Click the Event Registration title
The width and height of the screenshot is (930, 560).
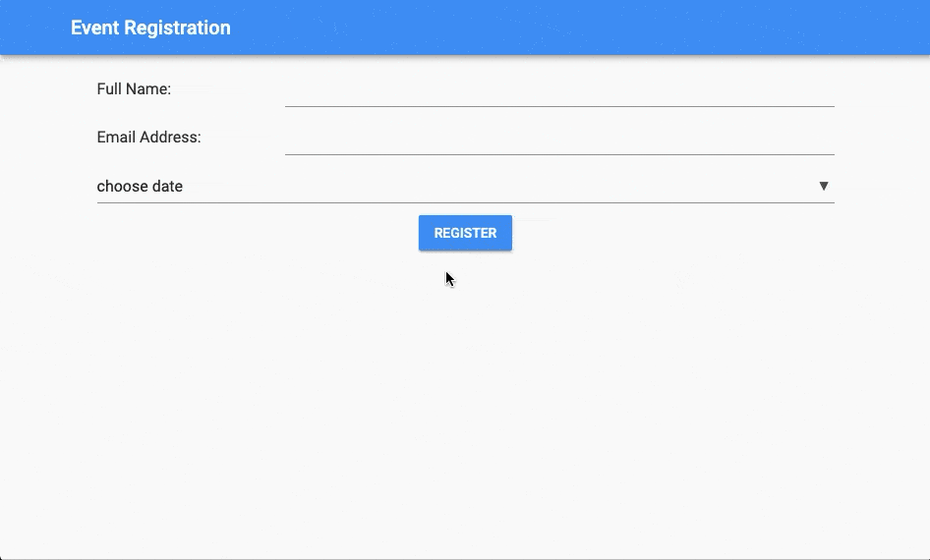click(150, 28)
